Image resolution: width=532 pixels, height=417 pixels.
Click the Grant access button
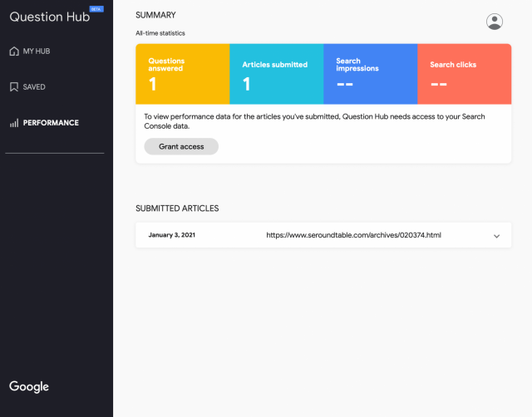click(181, 146)
